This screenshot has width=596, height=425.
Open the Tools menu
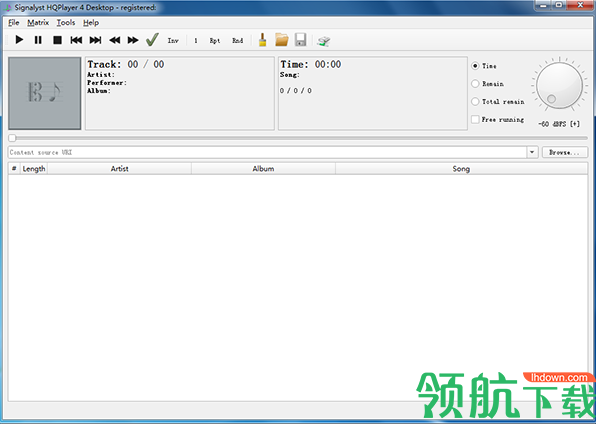[x=66, y=23]
